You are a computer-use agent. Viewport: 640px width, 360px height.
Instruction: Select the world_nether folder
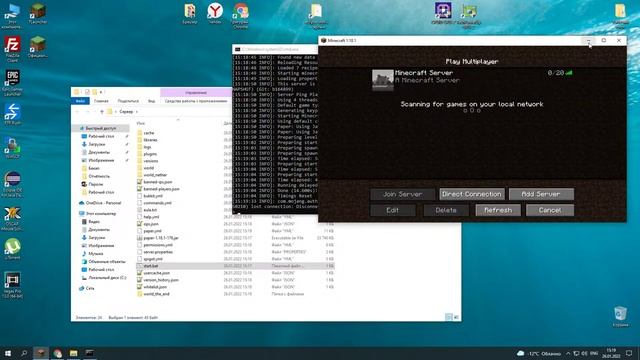155,175
